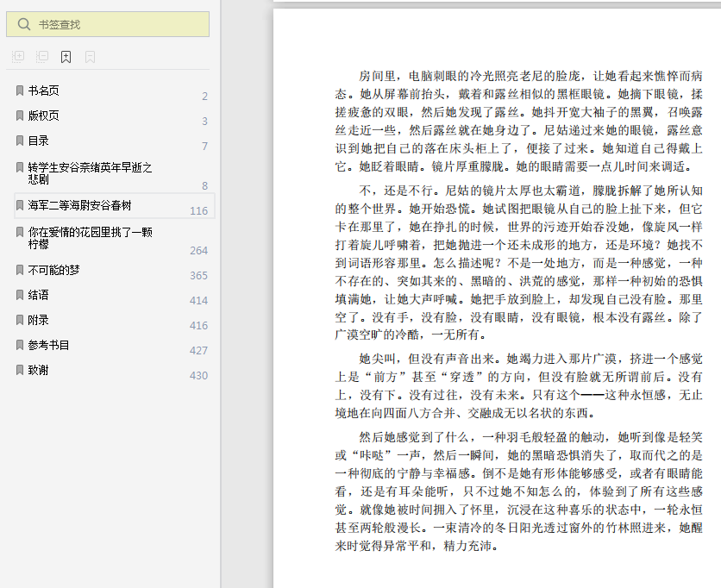Open bookmark 转学生安谷奈绪英年早逝之悲剧
The width and height of the screenshot is (721, 588).
tap(90, 173)
